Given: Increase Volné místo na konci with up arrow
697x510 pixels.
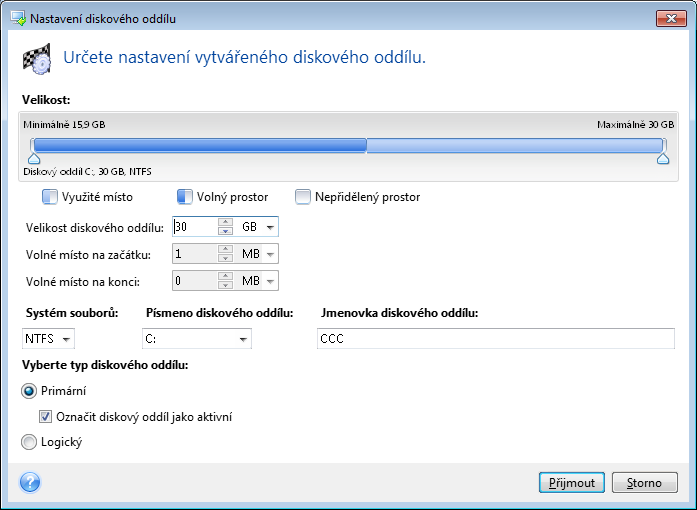Looking at the screenshot, I should (226, 277).
